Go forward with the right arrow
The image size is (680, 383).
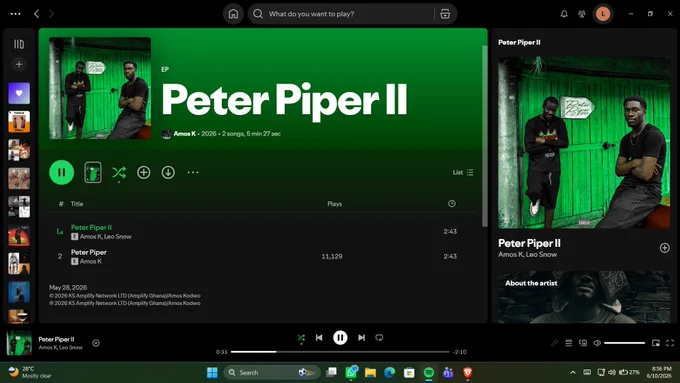tap(51, 14)
